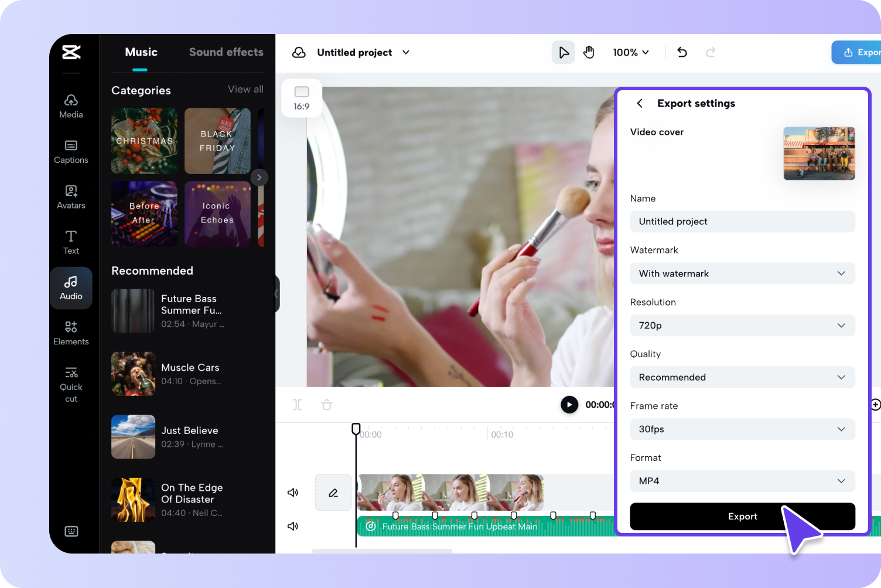Open the Format MP4 dropdown
This screenshot has height=588, width=881.
pyautogui.click(x=742, y=481)
